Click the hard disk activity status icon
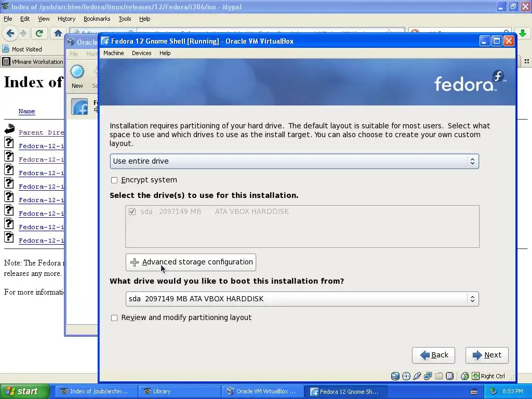Screen dimensions: 532x399 click(x=395, y=376)
